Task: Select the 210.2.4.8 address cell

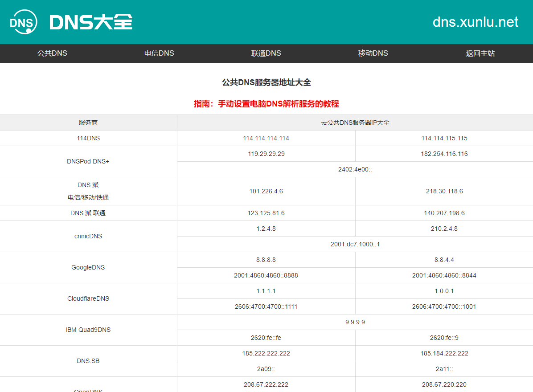Action: (x=444, y=229)
